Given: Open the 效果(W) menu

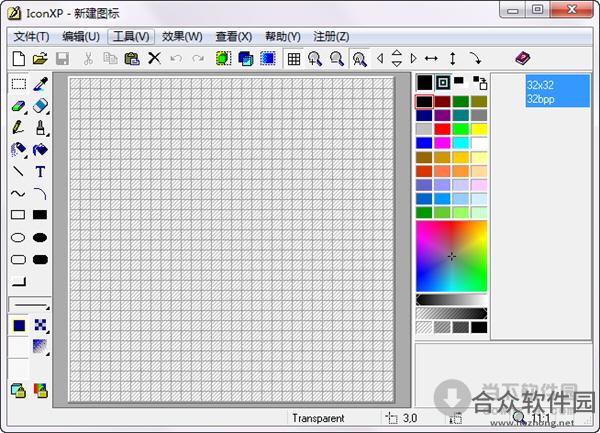Looking at the screenshot, I should coord(182,37).
